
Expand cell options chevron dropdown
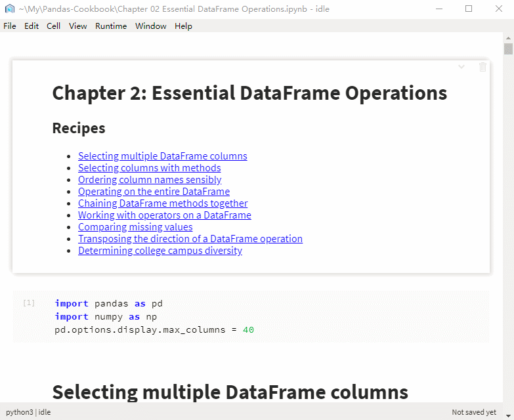(461, 67)
